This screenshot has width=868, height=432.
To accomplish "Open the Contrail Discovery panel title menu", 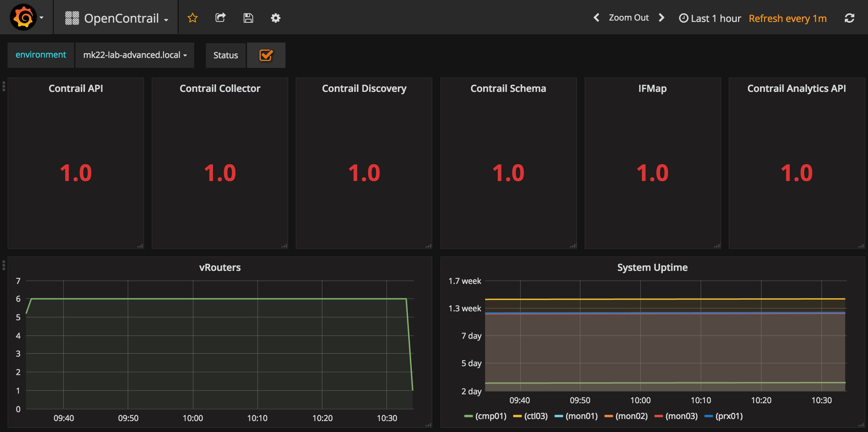I will pos(364,88).
